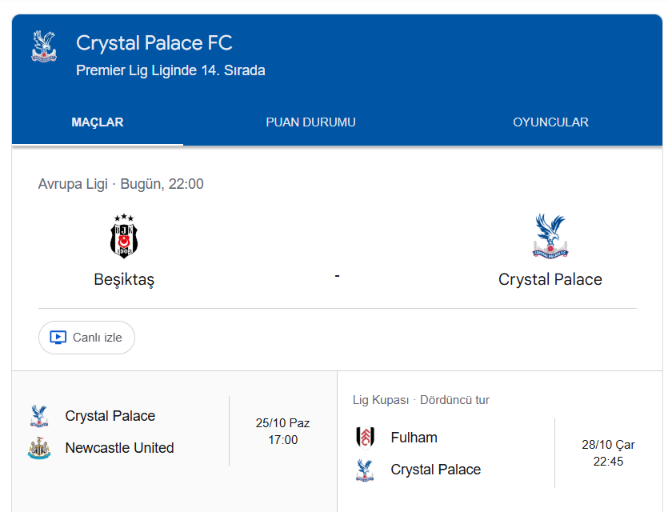Click the 28/10 Çar 22:45 match time

click(x=608, y=453)
